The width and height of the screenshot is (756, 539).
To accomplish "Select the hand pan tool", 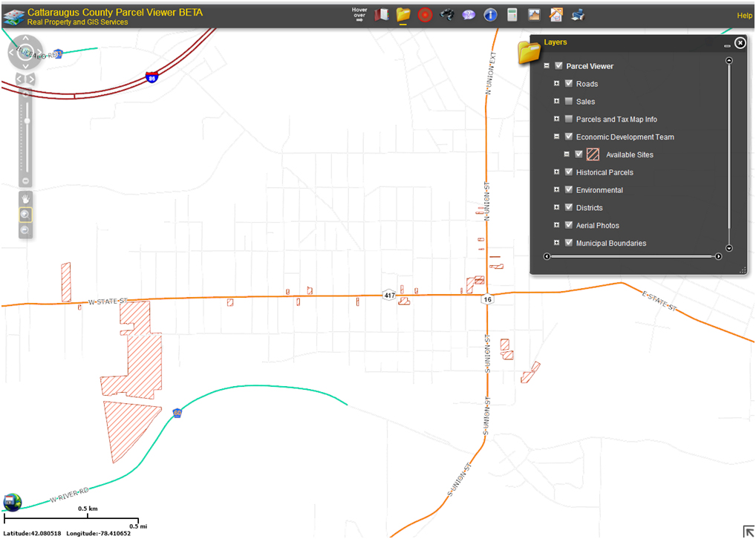I will [x=25, y=199].
